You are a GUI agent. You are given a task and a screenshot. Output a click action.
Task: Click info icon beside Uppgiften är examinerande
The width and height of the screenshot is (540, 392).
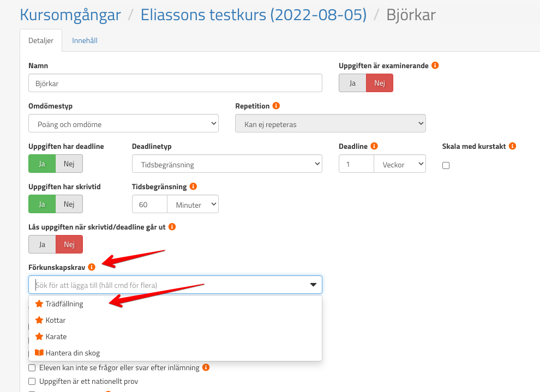tap(435, 65)
